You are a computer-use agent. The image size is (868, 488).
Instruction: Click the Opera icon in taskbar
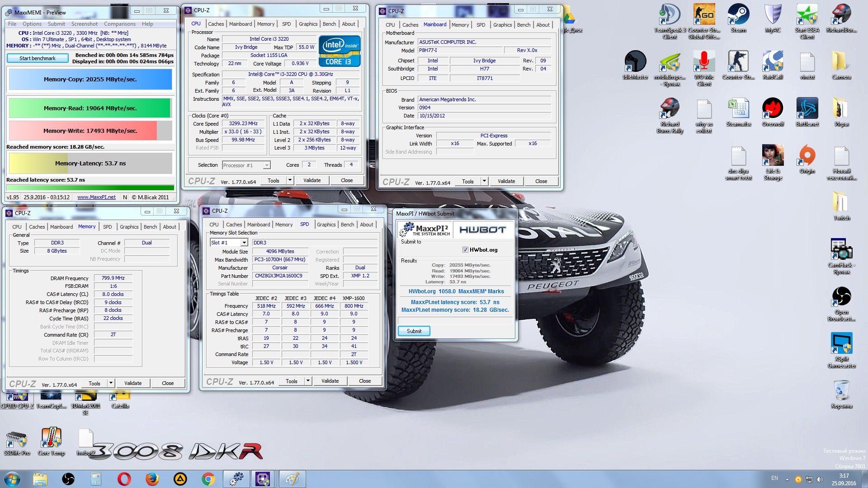(124, 479)
